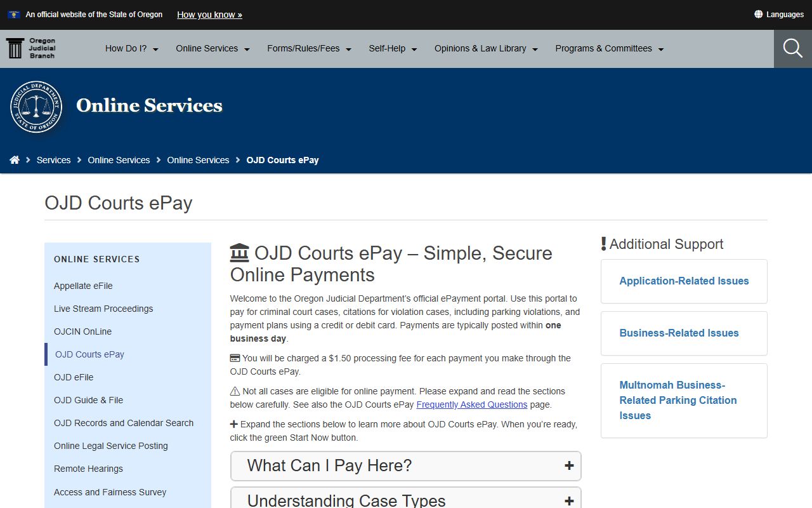Click the ONLINE SERVICES sidebar heading

coord(96,259)
